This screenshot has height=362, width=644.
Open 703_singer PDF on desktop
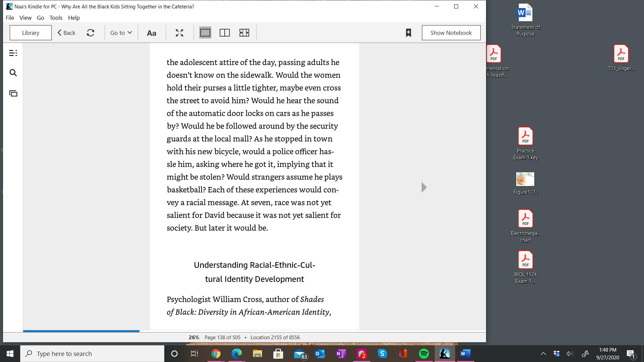[621, 58]
